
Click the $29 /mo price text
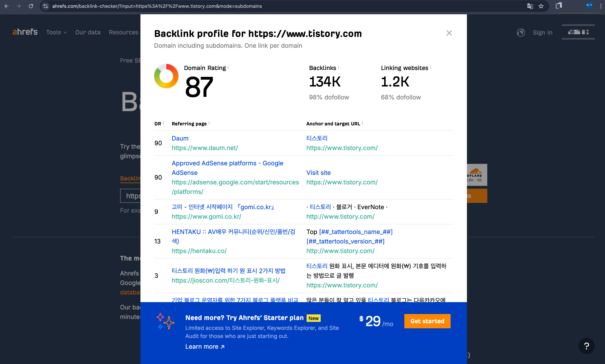(x=376, y=321)
